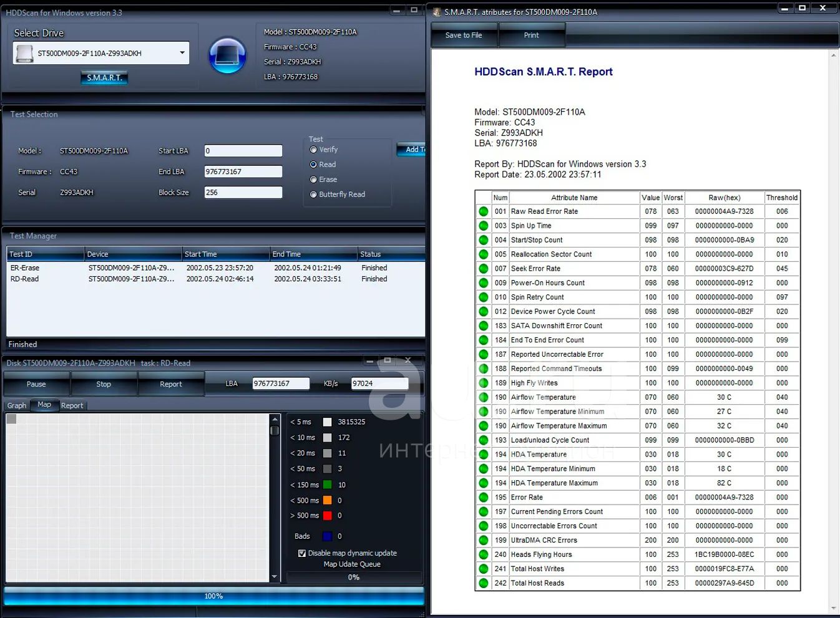Click the orange swatch for < 500 ms

pyautogui.click(x=327, y=500)
